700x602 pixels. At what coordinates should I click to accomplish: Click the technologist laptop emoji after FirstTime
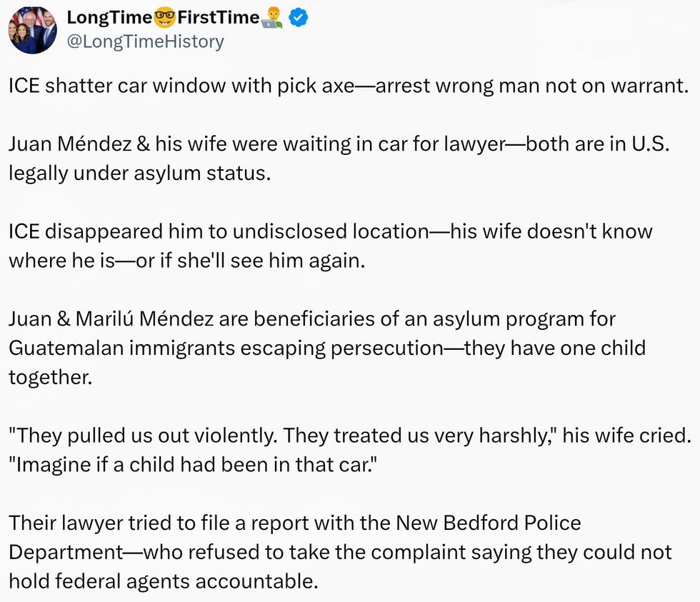click(273, 19)
